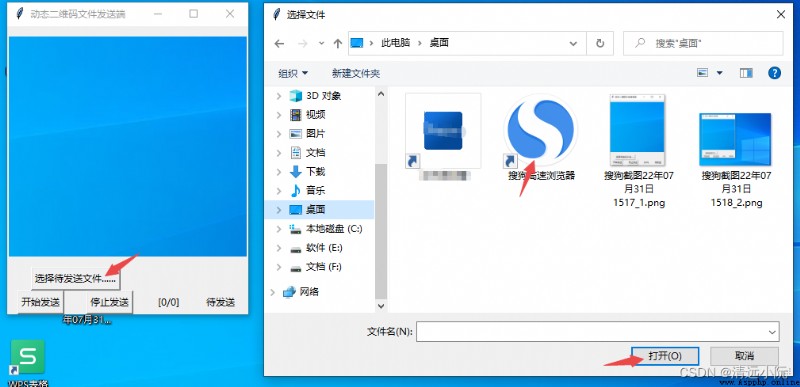The width and height of the screenshot is (800, 387).
Task: Click the Forward arrow in file dialog
Action: pos(303,43)
